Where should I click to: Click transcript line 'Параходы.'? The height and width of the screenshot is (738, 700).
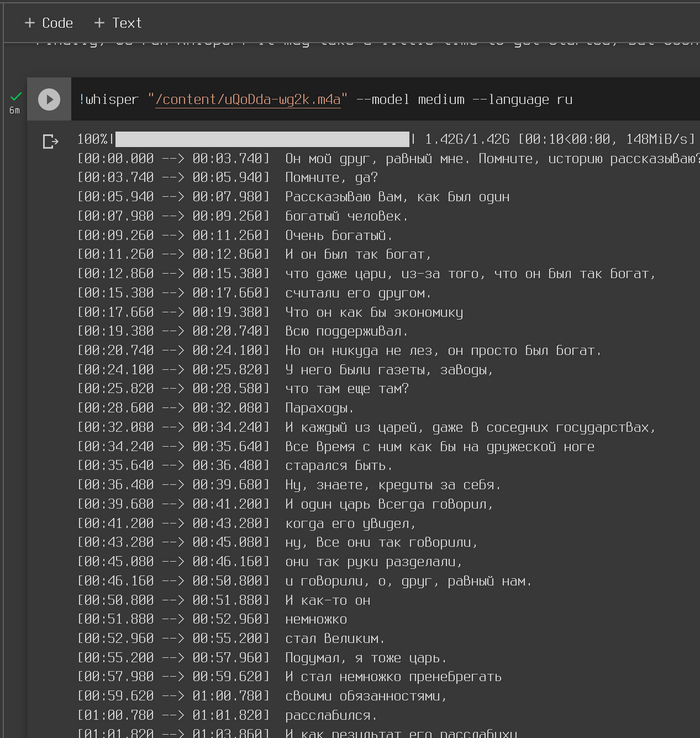pos(319,408)
